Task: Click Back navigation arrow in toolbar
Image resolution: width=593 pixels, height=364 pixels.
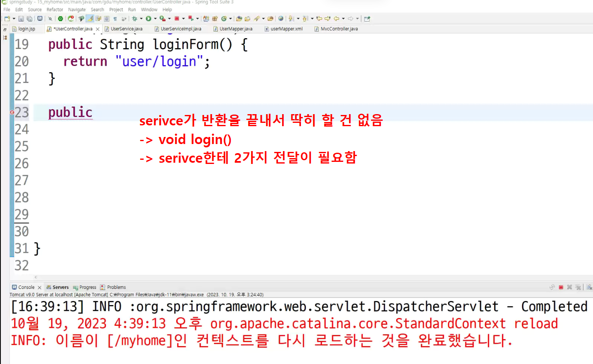Action: pos(337,19)
